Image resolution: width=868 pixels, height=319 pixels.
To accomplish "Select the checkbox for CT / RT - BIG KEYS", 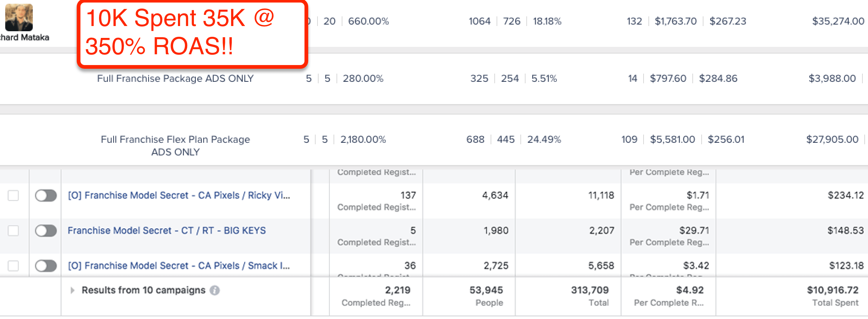I will [13, 231].
